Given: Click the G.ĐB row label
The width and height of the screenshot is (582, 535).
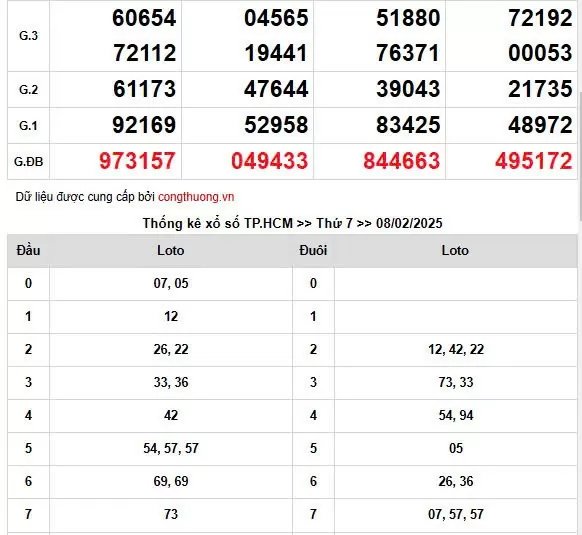Looking at the screenshot, I should pyautogui.click(x=29, y=162).
